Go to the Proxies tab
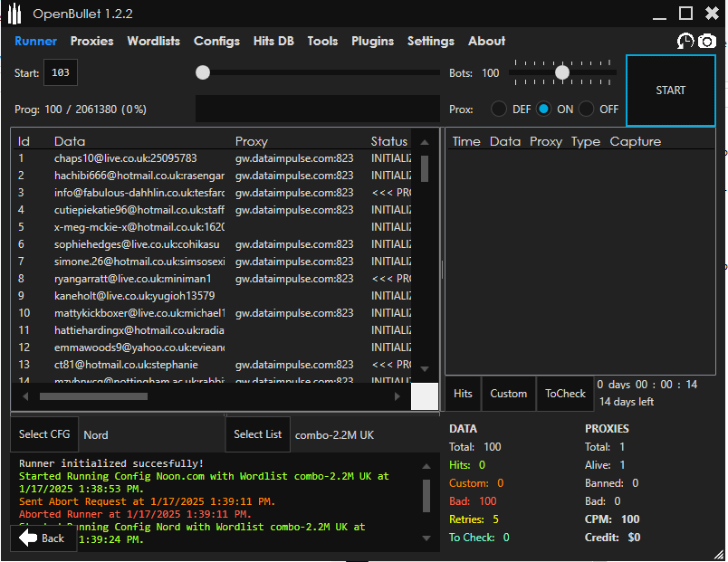 point(92,41)
